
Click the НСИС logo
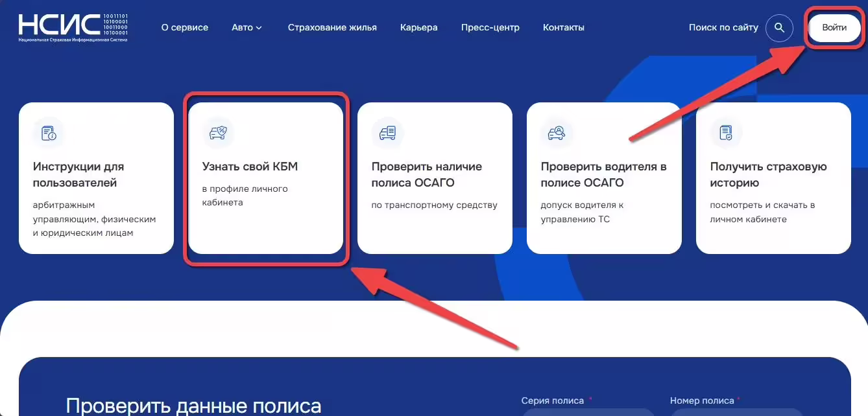(73, 27)
